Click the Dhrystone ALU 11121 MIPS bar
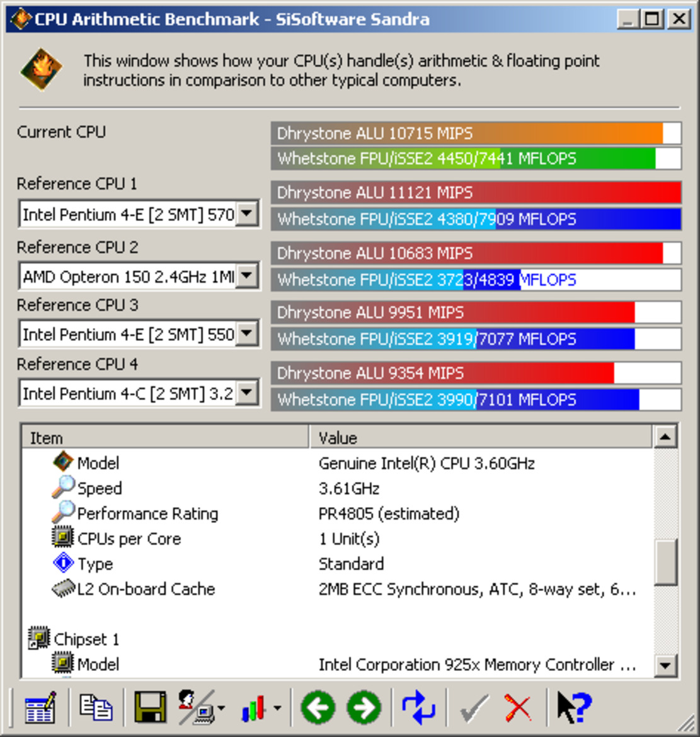The image size is (700, 737). (x=476, y=193)
